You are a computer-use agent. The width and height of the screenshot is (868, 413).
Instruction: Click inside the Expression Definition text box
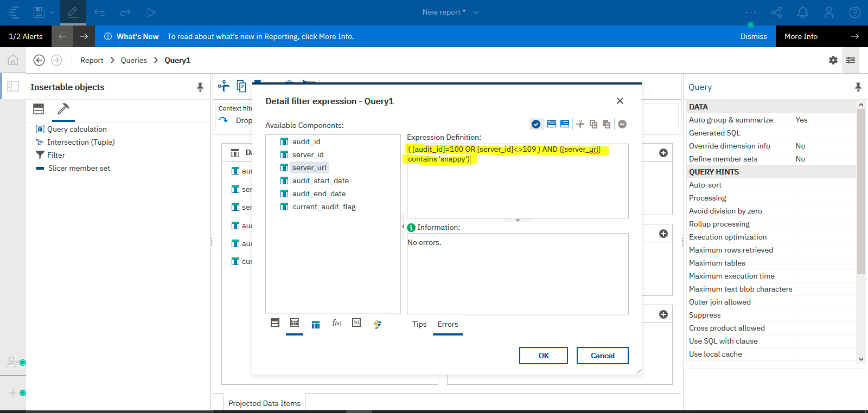coord(518,181)
